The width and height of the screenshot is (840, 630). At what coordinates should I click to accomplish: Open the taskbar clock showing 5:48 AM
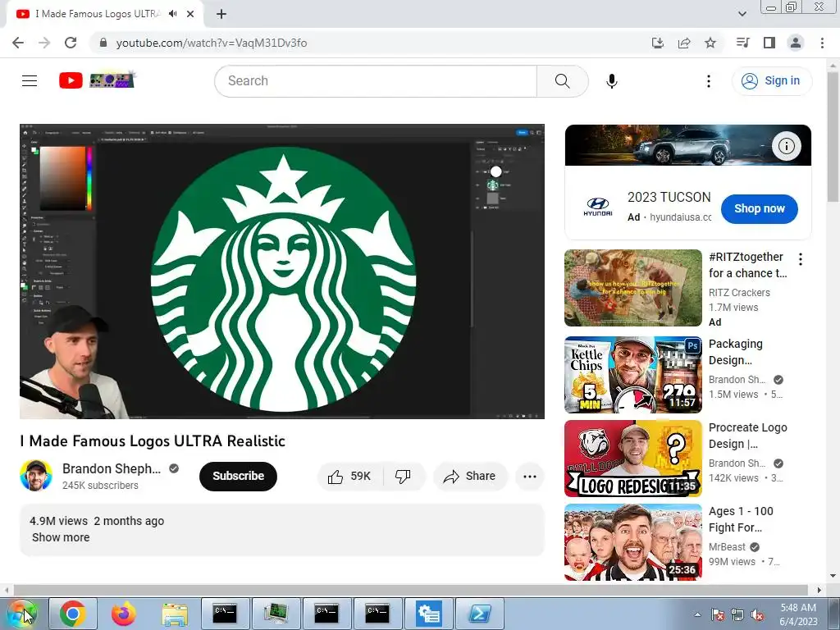pyautogui.click(x=798, y=614)
